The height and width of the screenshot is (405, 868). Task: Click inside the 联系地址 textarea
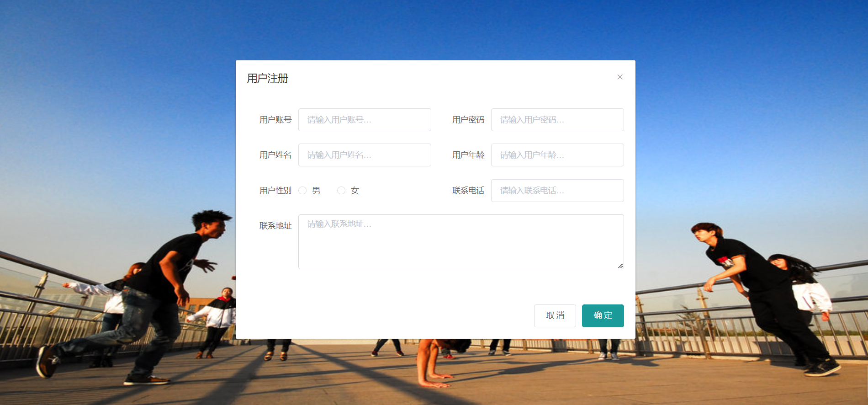[461, 242]
